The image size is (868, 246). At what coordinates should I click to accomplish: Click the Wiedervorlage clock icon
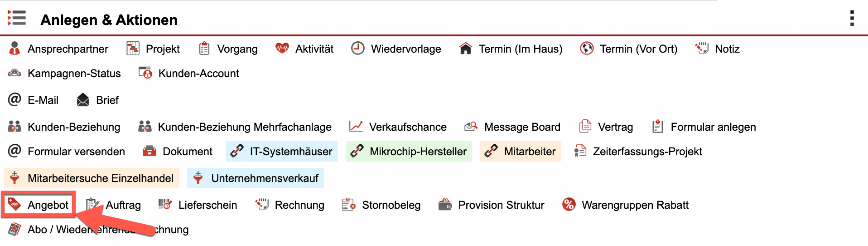(358, 48)
